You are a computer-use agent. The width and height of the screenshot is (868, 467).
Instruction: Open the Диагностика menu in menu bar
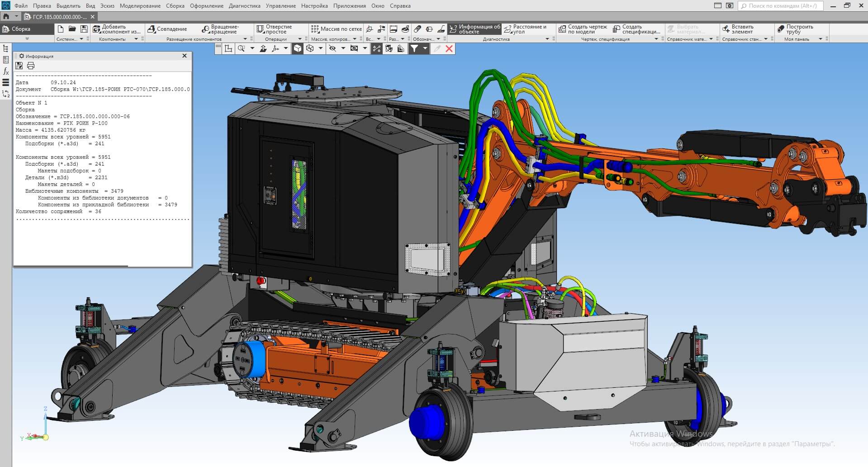coord(244,6)
